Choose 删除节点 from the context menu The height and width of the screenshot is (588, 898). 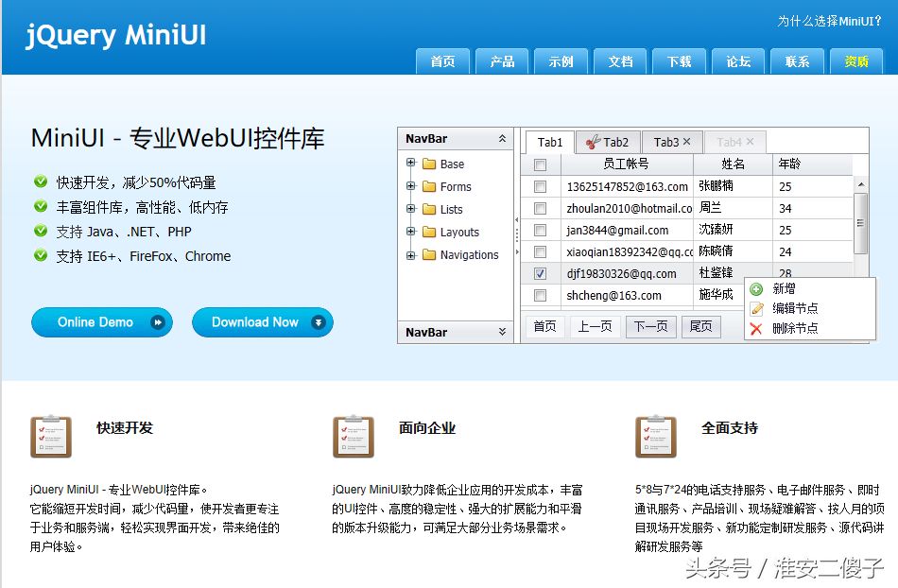tap(810, 329)
